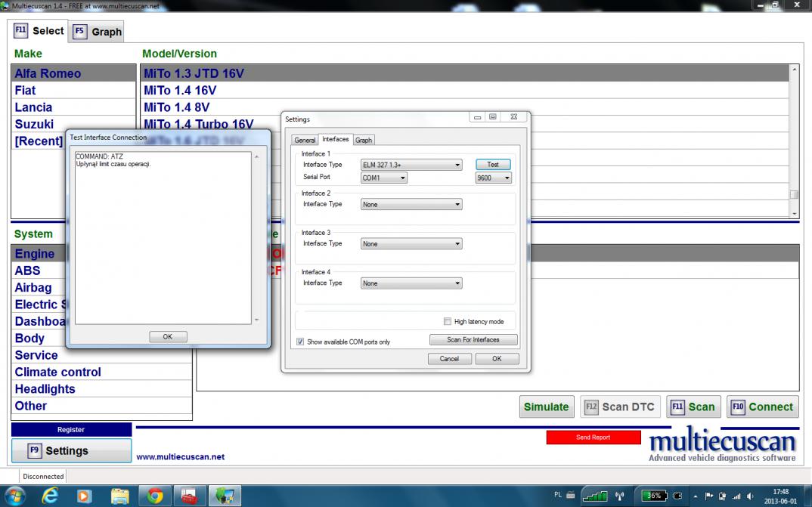This screenshot has height=507, width=812.
Task: Click the Multiecuscan taskbar icon
Action: coord(225,496)
